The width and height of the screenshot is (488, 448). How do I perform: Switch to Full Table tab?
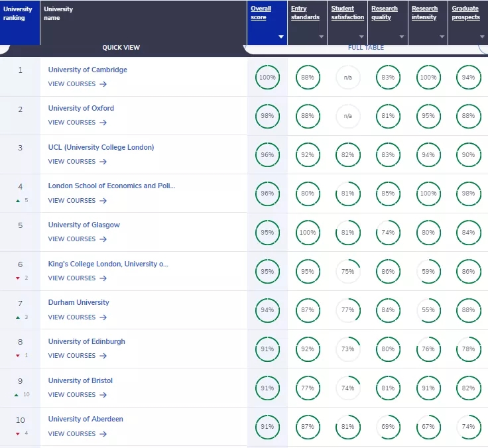point(365,48)
